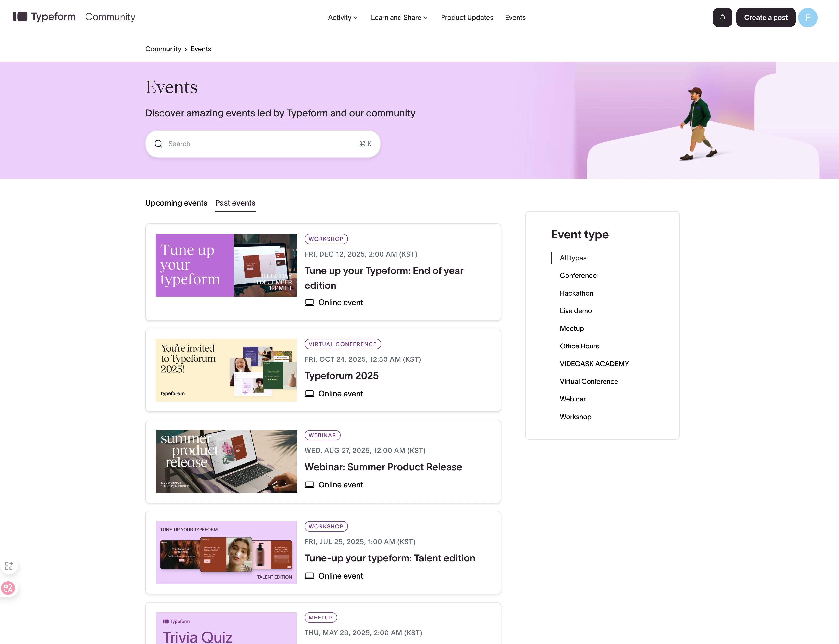Click breadcrumb chevron after Community
Image resolution: width=839 pixels, height=644 pixels.
[x=186, y=49]
